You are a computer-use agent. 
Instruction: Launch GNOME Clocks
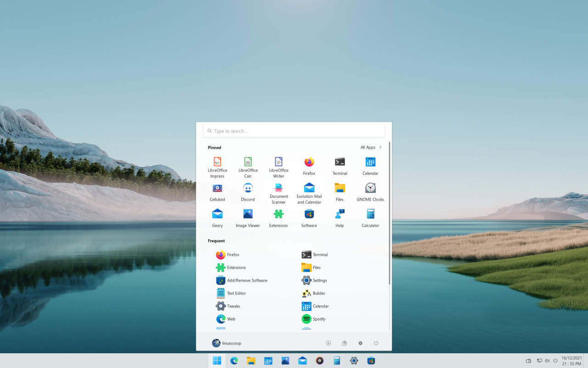(x=370, y=193)
